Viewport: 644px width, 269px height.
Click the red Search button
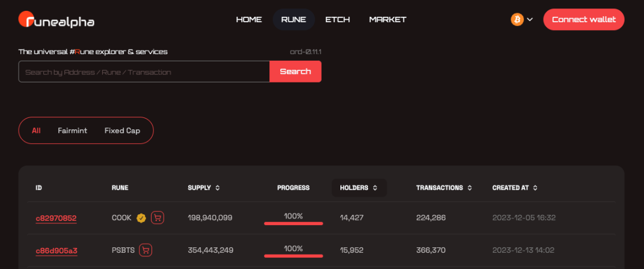(295, 72)
